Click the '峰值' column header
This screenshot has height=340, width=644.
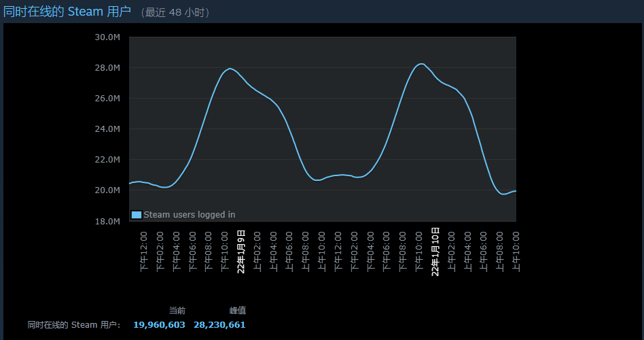pyautogui.click(x=237, y=310)
